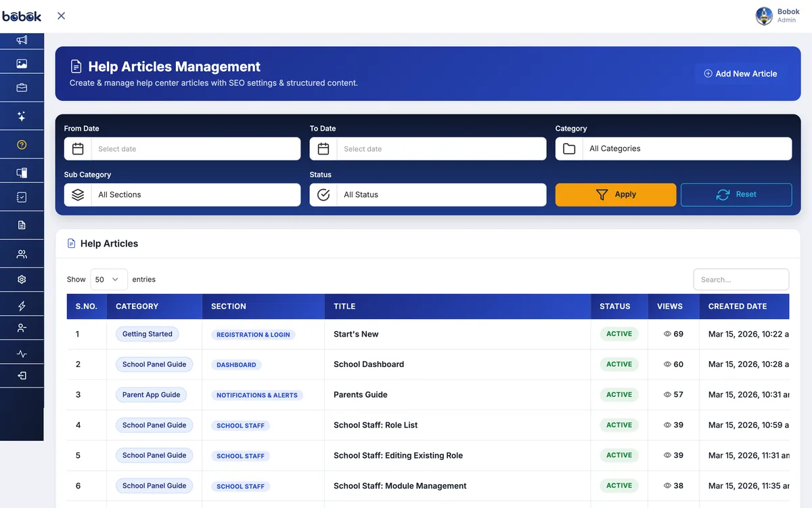Click the articles Search box
The image size is (812, 508).
(741, 279)
